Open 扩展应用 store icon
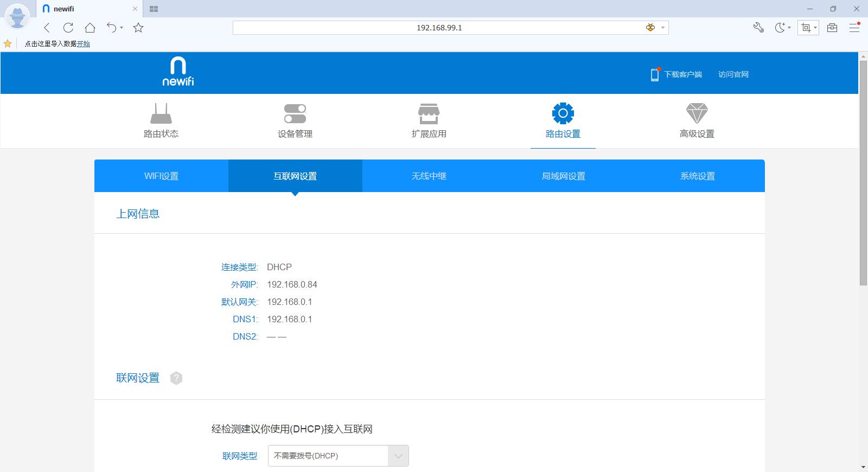Viewport: 868px width, 472px height. tap(429, 113)
